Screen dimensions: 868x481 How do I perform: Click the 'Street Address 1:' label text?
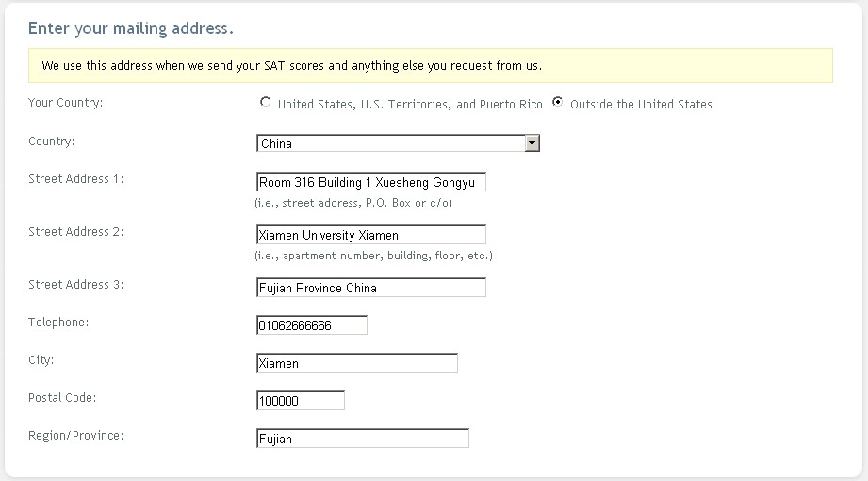coord(76,179)
